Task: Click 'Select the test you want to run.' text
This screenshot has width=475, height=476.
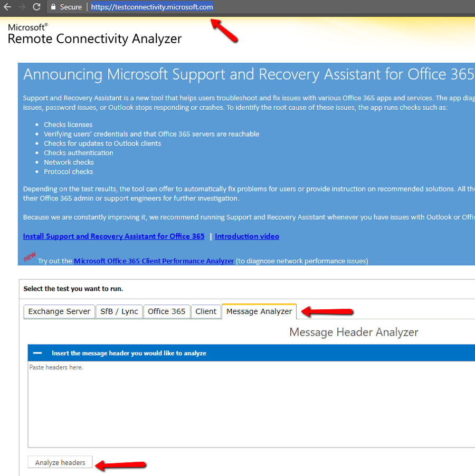Action: tap(73, 289)
